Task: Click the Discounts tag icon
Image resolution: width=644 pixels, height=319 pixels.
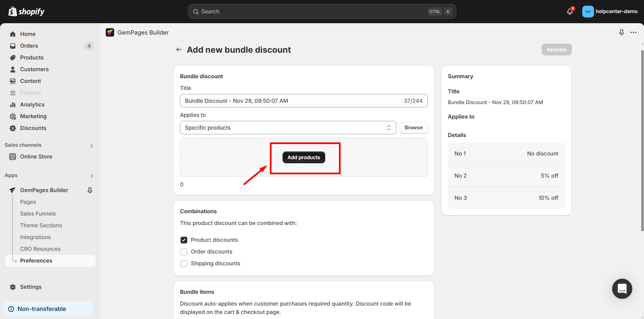Action: pyautogui.click(x=12, y=128)
